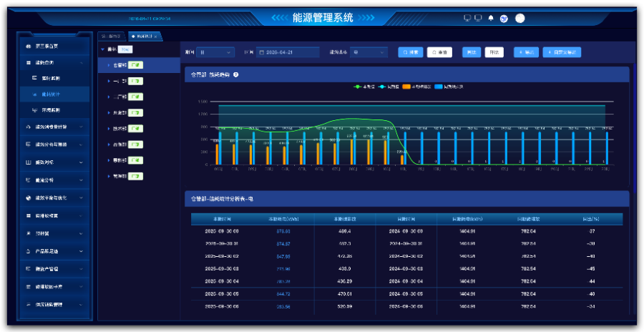Open the period dropdown showing 日

(215, 53)
